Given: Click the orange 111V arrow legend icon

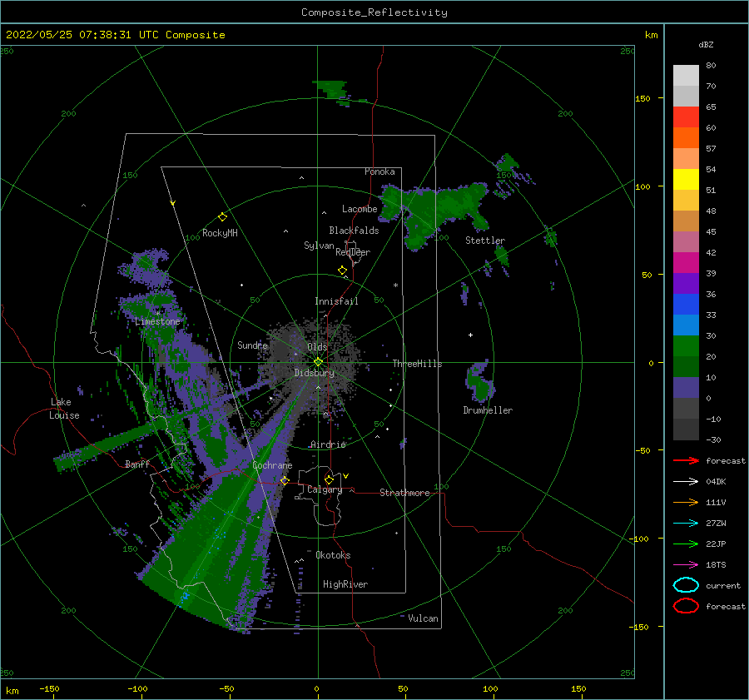Looking at the screenshot, I should [x=686, y=502].
